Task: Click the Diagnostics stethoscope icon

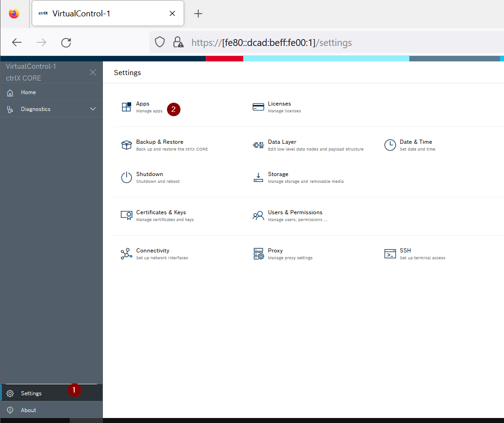Action: 10,109
